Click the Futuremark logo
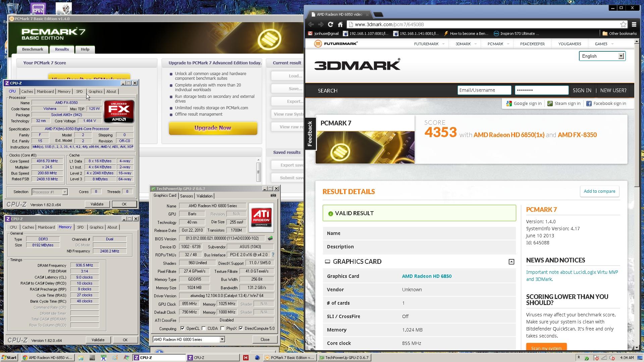Image resolution: width=644 pixels, height=362 pixels. (336, 44)
